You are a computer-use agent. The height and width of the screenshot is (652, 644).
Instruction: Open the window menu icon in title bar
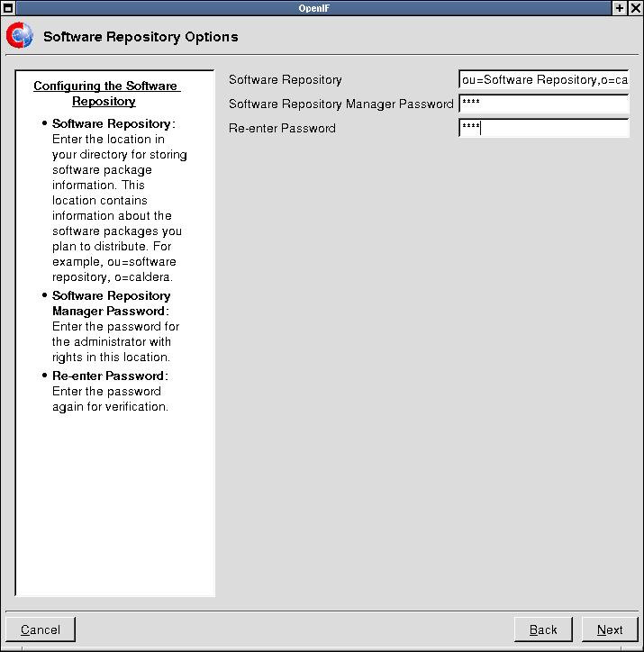point(7,8)
